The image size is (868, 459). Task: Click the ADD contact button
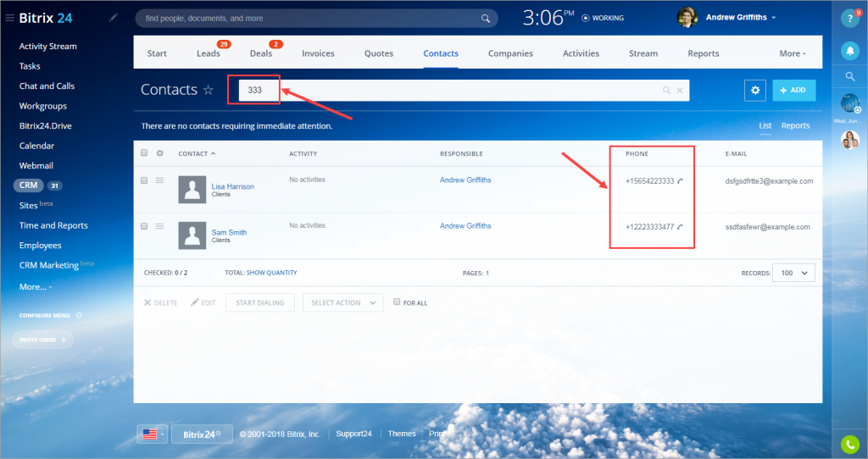click(x=793, y=90)
